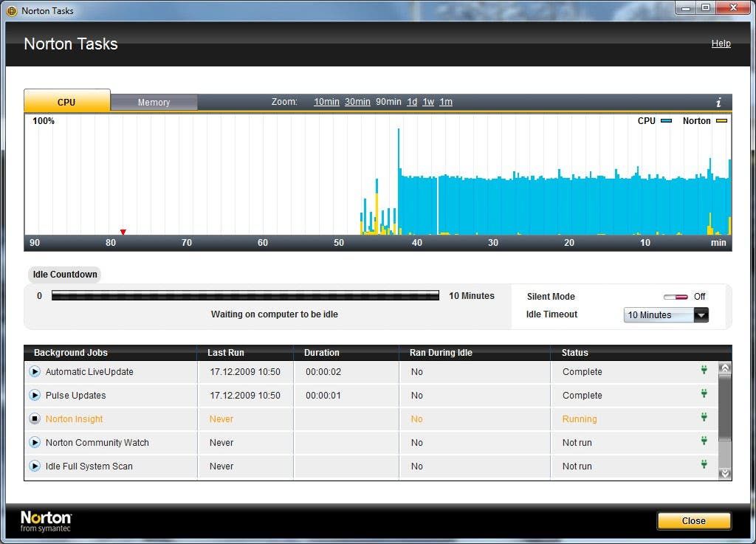Toggle Silent Mode switch
Image resolution: width=756 pixels, height=544 pixels.
click(x=676, y=297)
